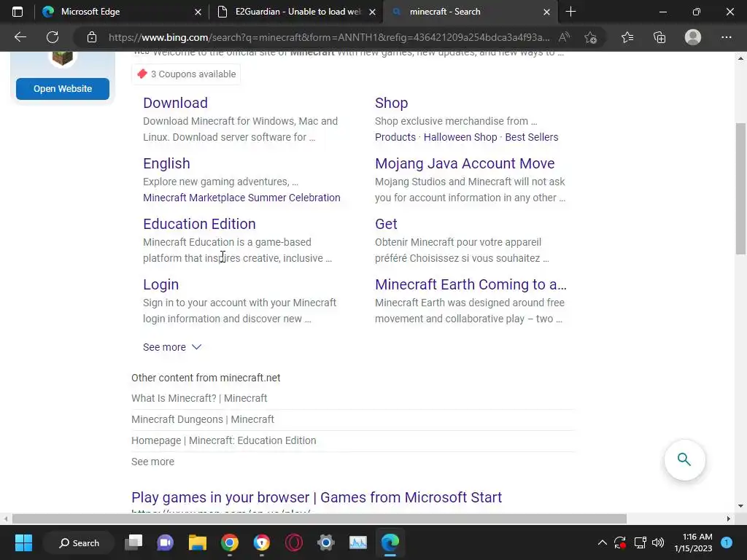Click the floating search magnifier button
The width and height of the screenshot is (747, 560).
(x=684, y=459)
